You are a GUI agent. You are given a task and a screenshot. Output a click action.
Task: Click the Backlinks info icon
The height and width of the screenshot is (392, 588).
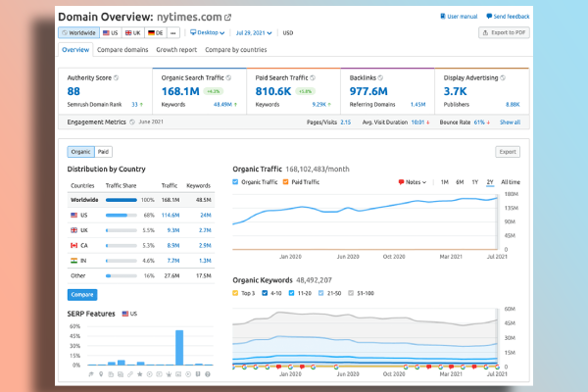pyautogui.click(x=380, y=77)
